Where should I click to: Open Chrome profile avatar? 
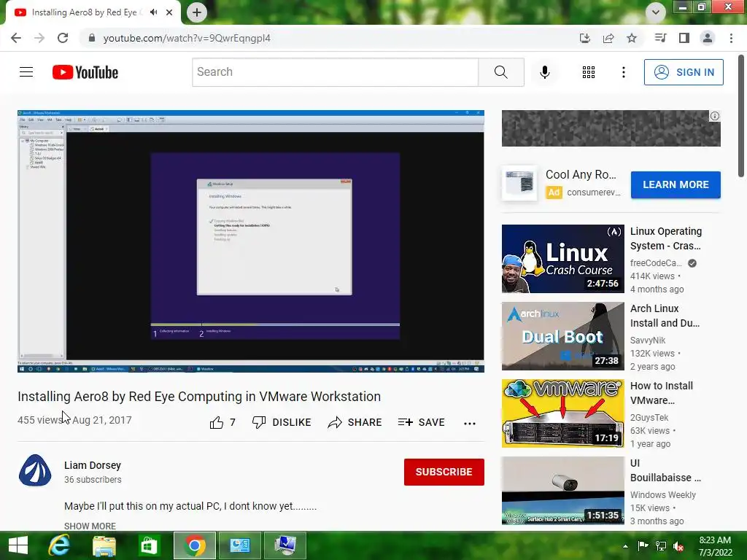708,38
